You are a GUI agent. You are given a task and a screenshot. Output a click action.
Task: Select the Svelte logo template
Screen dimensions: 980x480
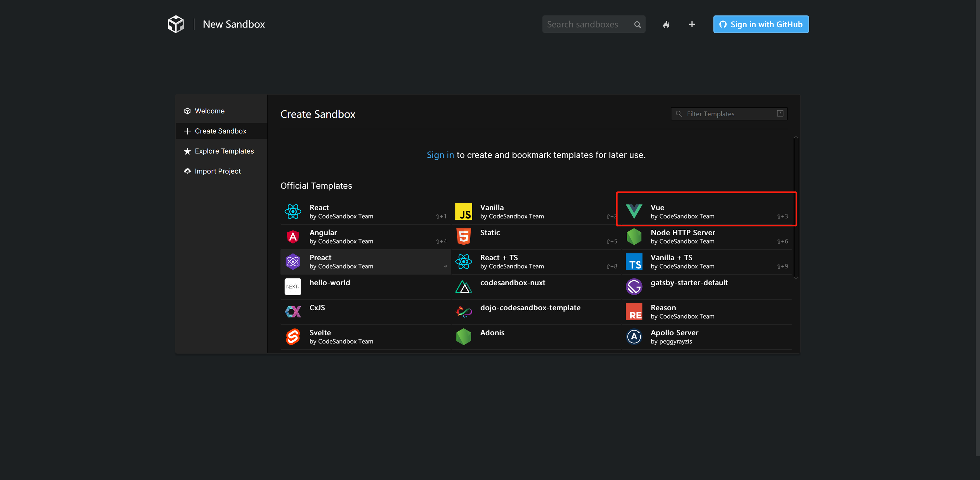click(x=293, y=337)
